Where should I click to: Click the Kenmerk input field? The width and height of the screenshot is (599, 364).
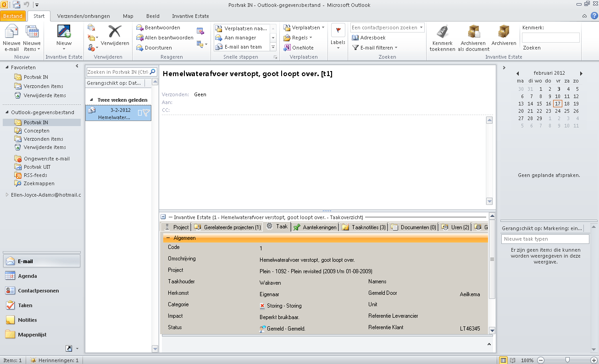point(550,38)
